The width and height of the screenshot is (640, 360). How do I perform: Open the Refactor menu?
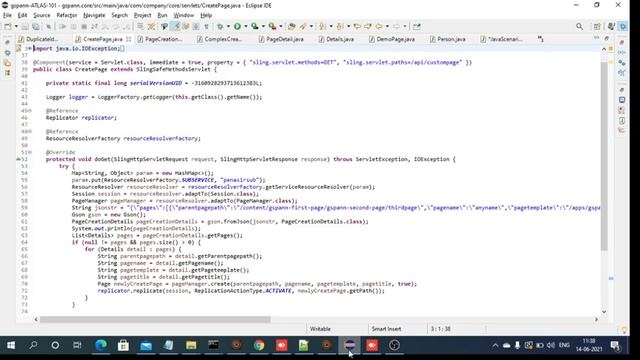pyautogui.click(x=67, y=15)
